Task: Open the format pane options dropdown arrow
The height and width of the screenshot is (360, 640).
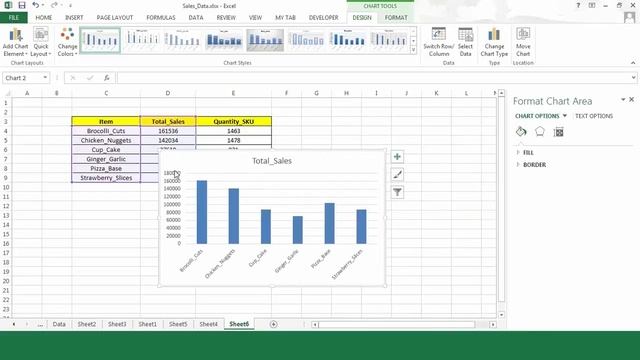Action: point(623,100)
